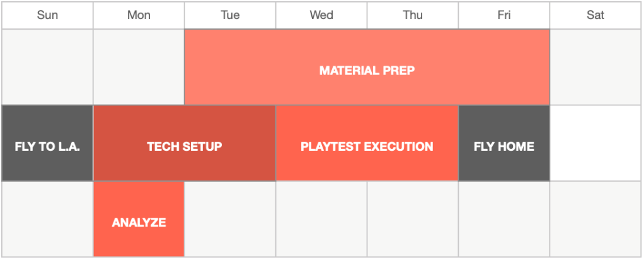Click the empty Saturday cell beside Material Prep
This screenshot has height=260, width=644.
pyautogui.click(x=595, y=67)
